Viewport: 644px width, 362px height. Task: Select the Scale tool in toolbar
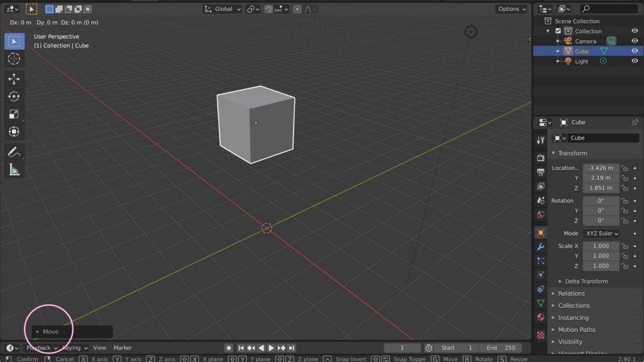tap(14, 114)
